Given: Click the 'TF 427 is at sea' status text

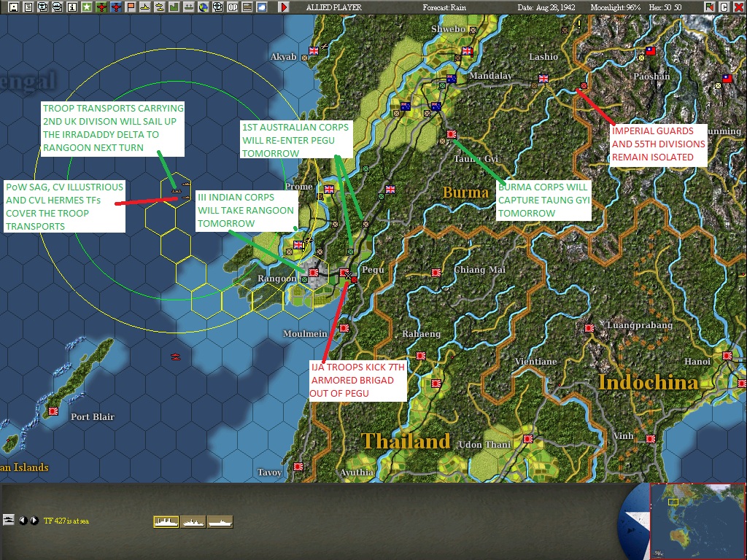Looking at the screenshot, I should pos(66,521).
